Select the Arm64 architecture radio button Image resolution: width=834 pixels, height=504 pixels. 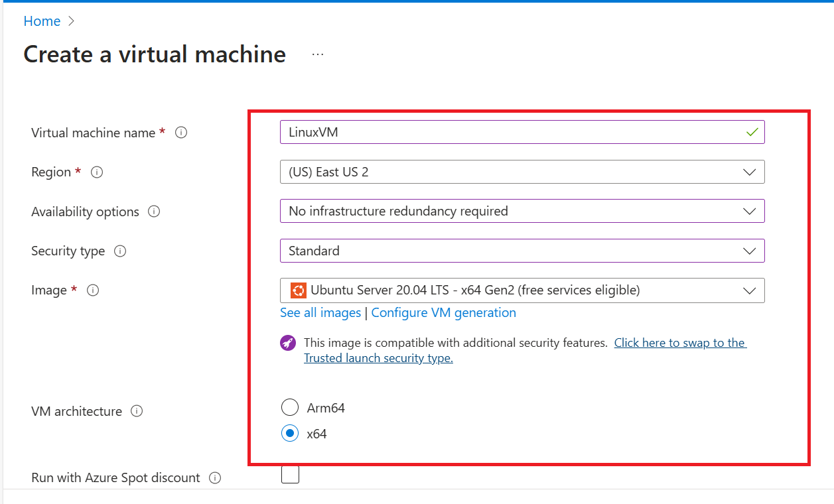(290, 407)
